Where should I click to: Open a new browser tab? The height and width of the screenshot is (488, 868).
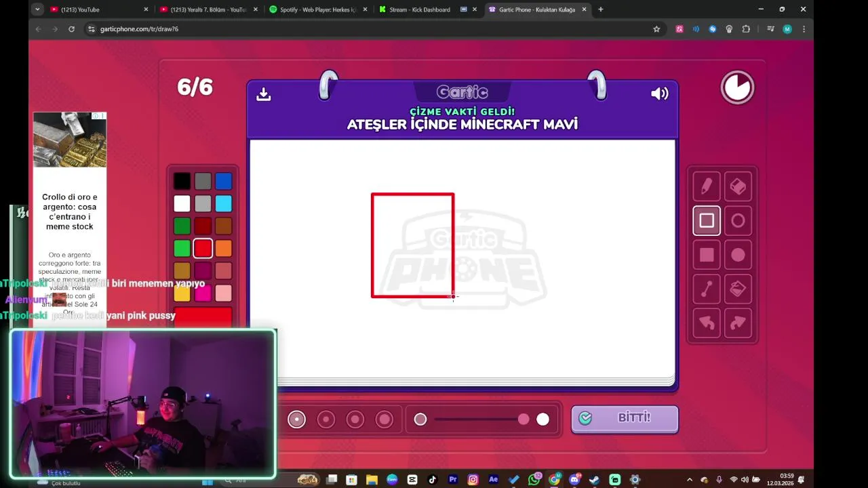pyautogui.click(x=601, y=9)
